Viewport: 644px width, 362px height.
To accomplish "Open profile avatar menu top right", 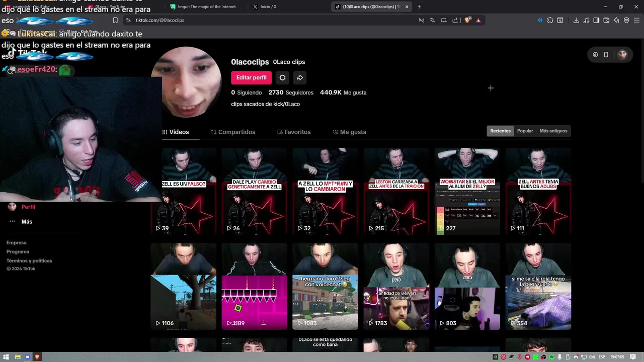I will (622, 55).
